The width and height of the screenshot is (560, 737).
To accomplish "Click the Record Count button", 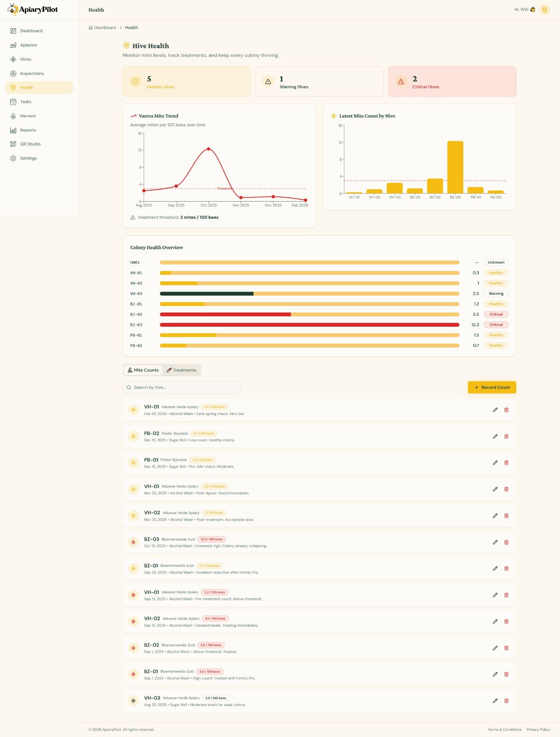I will [492, 387].
